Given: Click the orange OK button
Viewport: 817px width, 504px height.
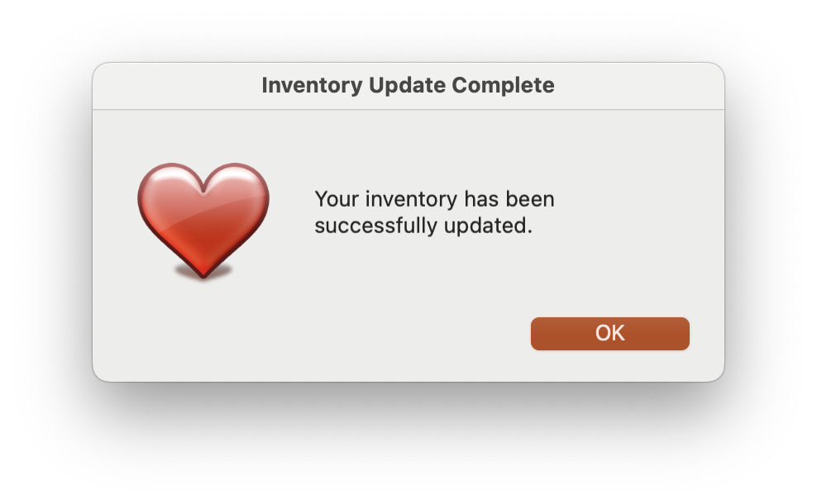Looking at the screenshot, I should click(x=609, y=333).
